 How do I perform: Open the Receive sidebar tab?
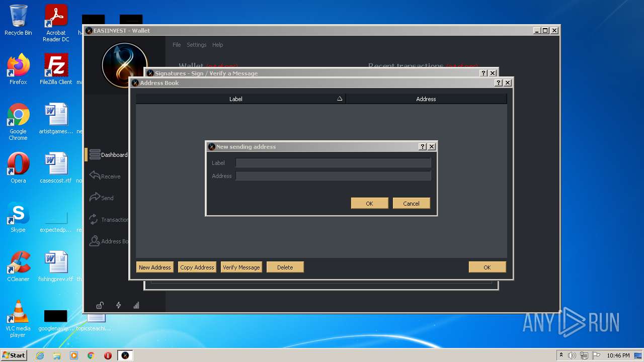coord(106,176)
